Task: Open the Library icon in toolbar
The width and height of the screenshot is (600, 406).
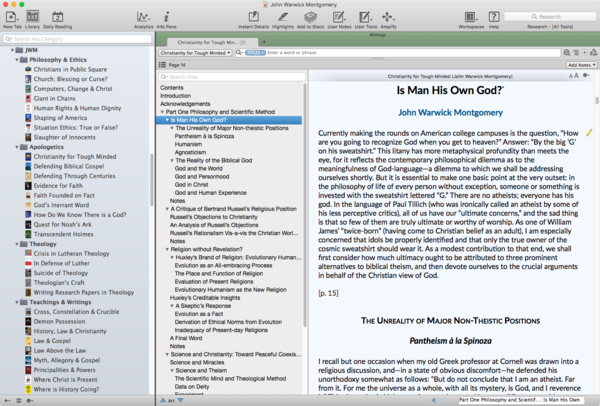Action: tap(32, 17)
